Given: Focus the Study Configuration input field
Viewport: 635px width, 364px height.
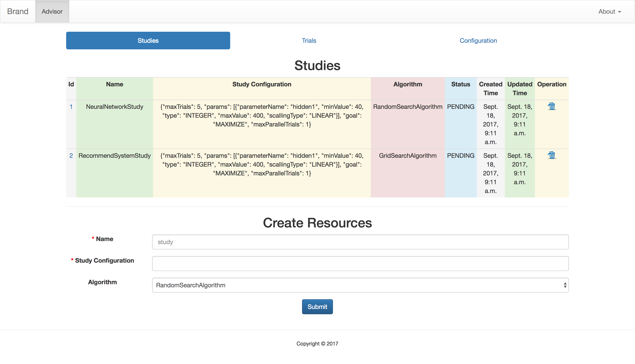Looking at the screenshot, I should [x=360, y=263].
